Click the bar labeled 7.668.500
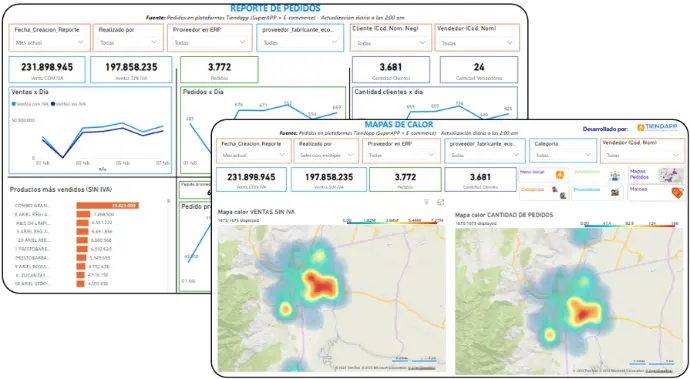Screen dimensions: 690x379 83,214
